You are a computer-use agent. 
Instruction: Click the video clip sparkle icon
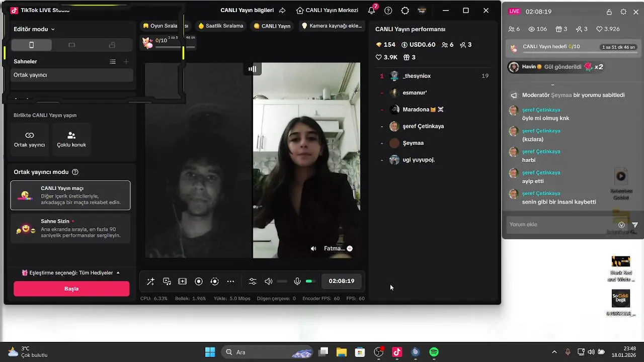pos(183,282)
